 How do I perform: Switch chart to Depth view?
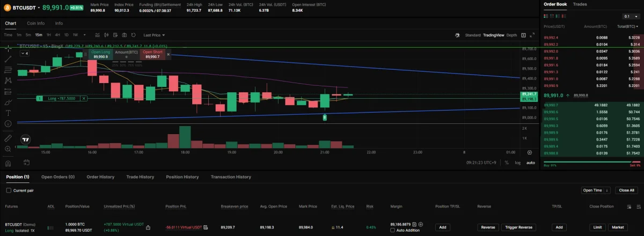point(512,35)
